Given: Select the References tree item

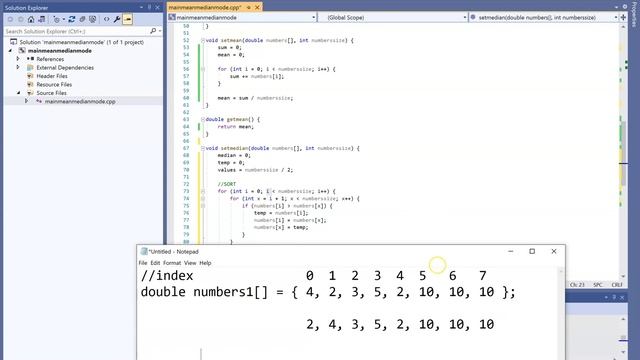Looking at the screenshot, I should (50, 59).
